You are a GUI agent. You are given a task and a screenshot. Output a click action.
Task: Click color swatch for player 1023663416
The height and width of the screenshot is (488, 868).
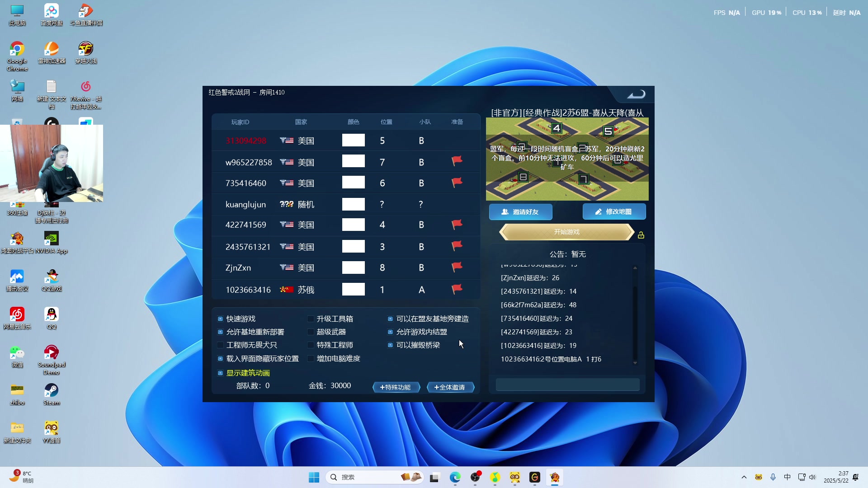(354, 289)
